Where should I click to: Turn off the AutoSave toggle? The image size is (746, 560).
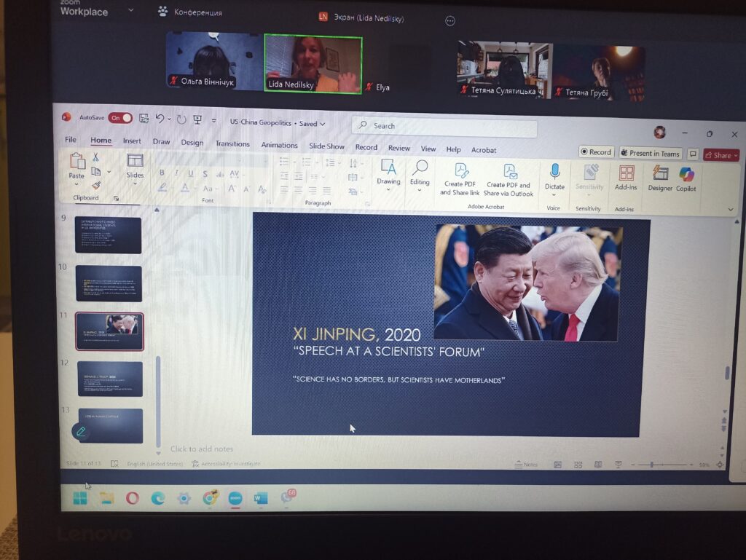[120, 118]
